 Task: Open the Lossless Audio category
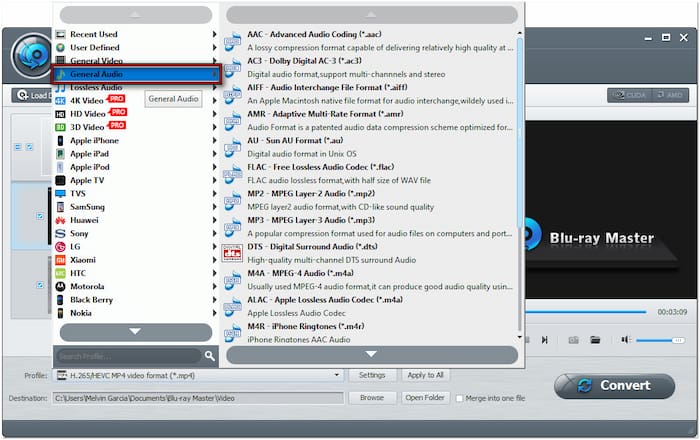pyautogui.click(x=136, y=87)
